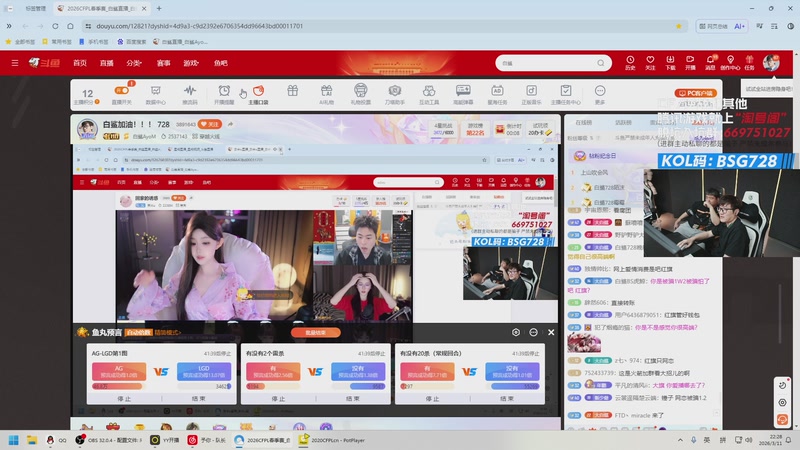Open settings hexagon icon in 鱼丸预言 panel
This screenshot has width=800, height=450.
tap(516, 332)
